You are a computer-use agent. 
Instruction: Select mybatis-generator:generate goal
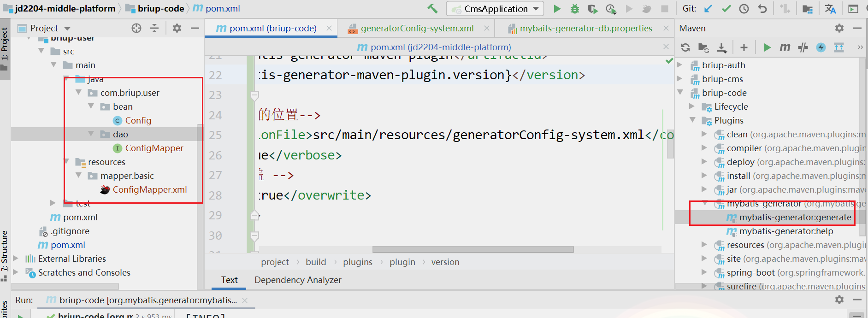[795, 217]
